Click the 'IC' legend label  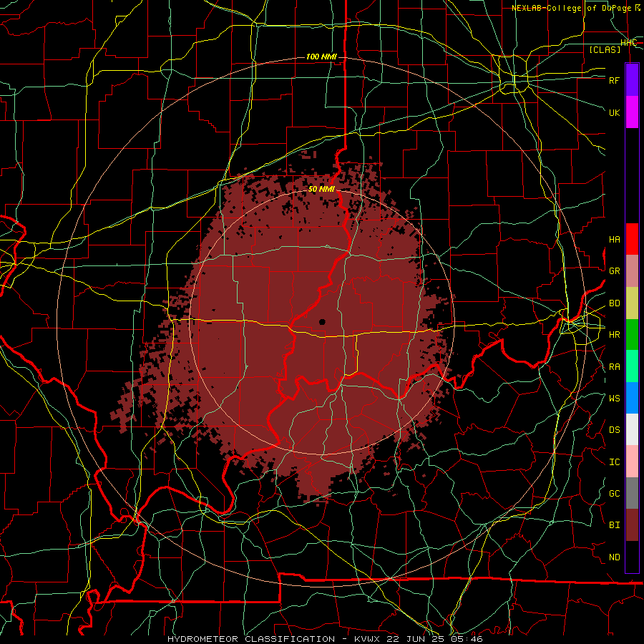point(614,462)
